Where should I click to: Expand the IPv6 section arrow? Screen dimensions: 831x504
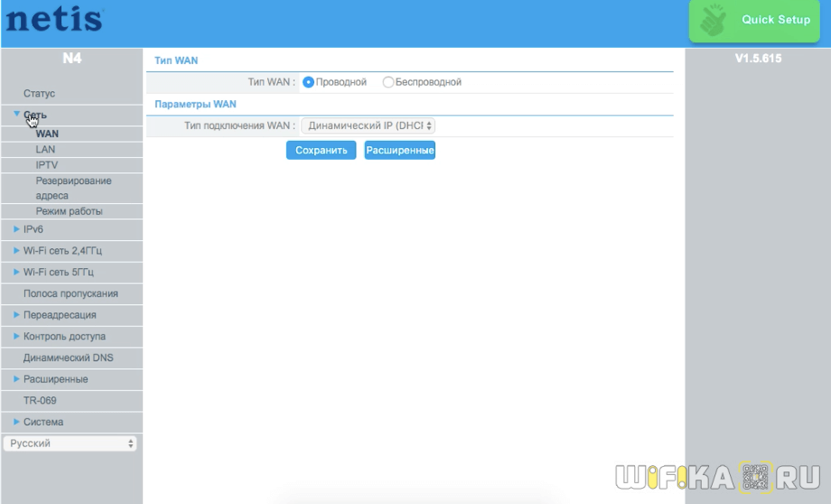pos(16,229)
